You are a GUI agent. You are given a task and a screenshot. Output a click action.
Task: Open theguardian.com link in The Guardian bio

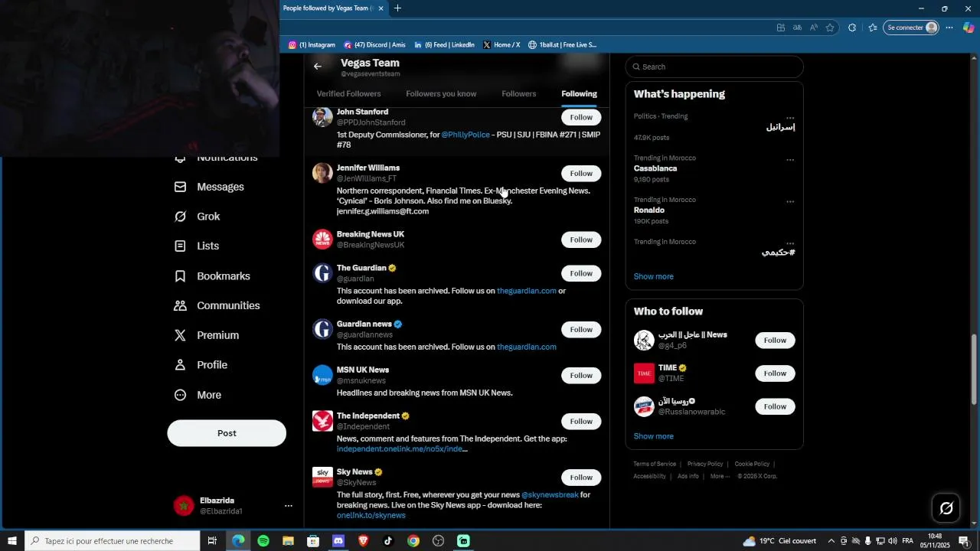(526, 291)
